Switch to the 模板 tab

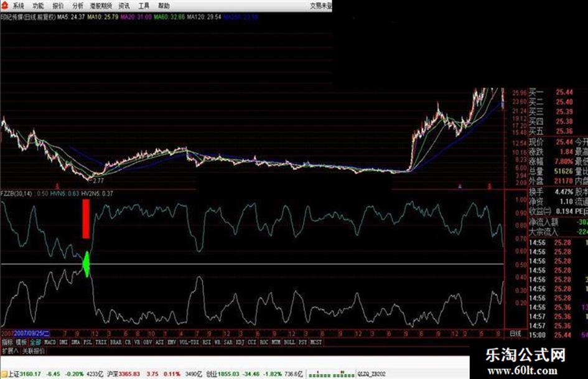(21, 342)
